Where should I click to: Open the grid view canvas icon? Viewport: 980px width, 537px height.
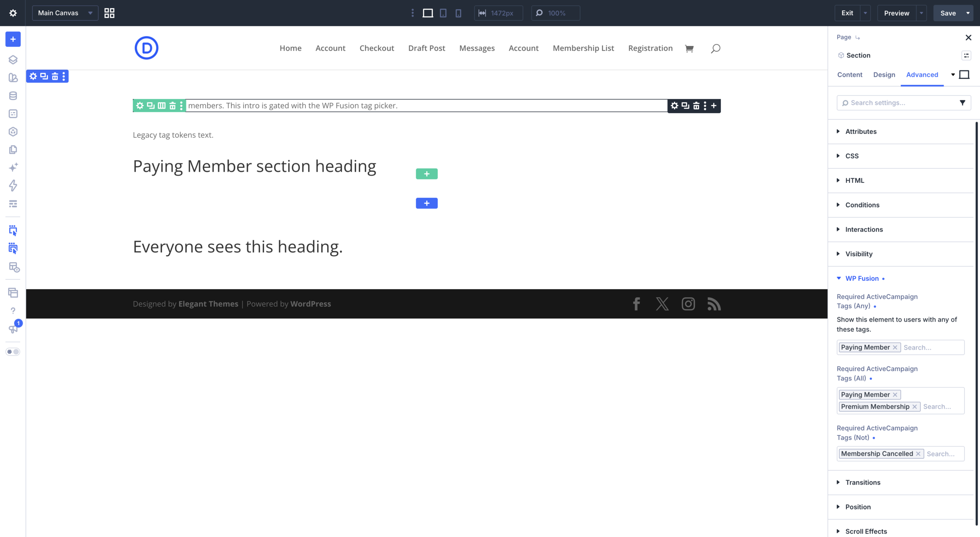(109, 13)
